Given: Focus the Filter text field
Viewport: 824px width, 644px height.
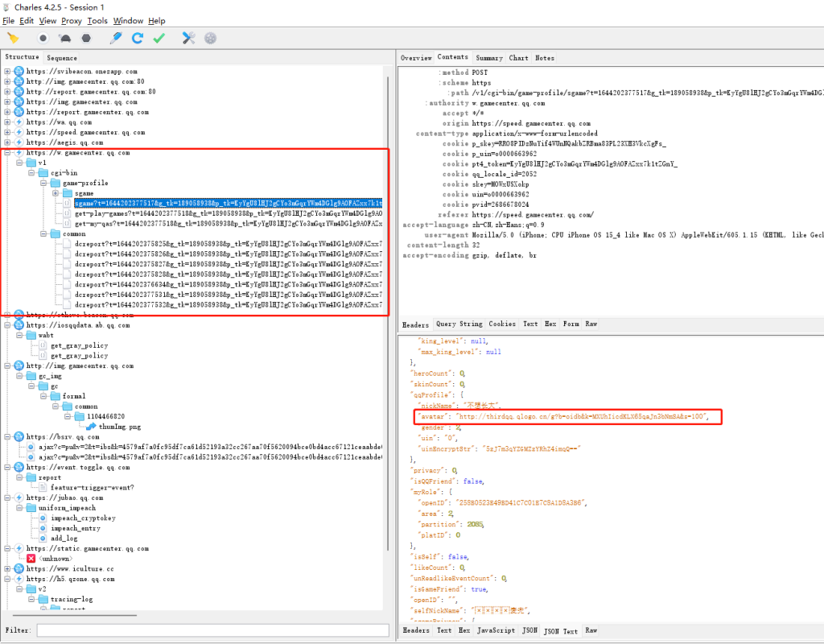Looking at the screenshot, I should [x=209, y=630].
